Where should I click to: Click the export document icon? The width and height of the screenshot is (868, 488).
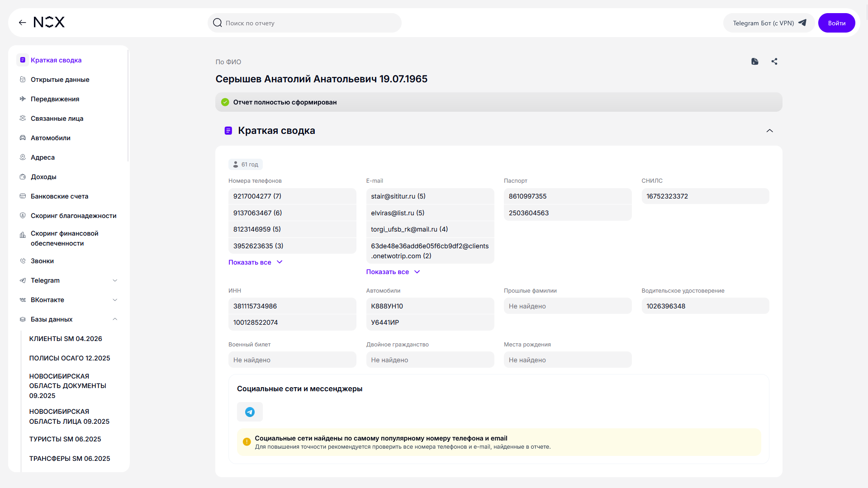[754, 62]
